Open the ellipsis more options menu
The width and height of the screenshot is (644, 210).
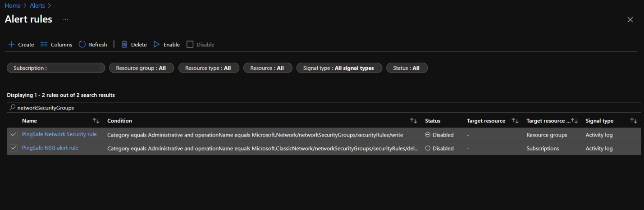pos(66,20)
